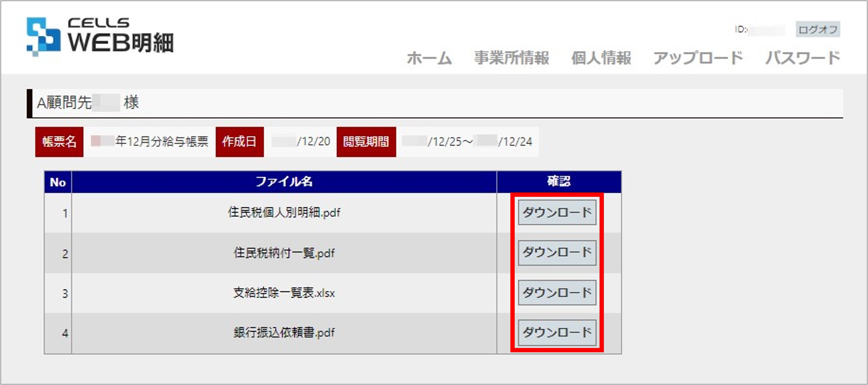Click the 帳票名 label
The width and height of the screenshot is (868, 385).
59,142
